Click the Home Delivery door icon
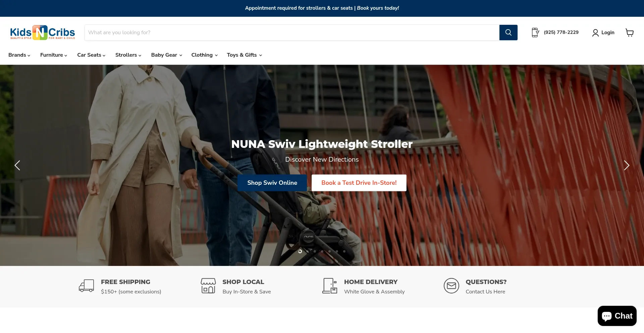644x333 pixels. (x=330, y=286)
